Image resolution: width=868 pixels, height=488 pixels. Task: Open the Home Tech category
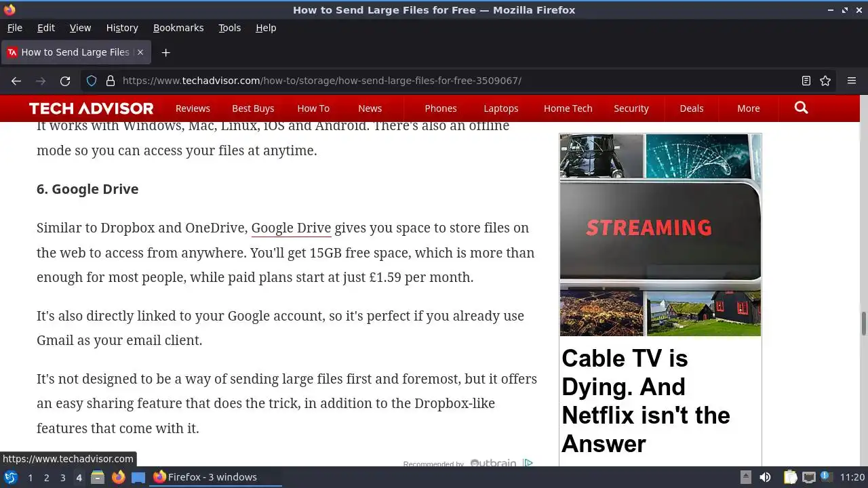tap(568, 108)
